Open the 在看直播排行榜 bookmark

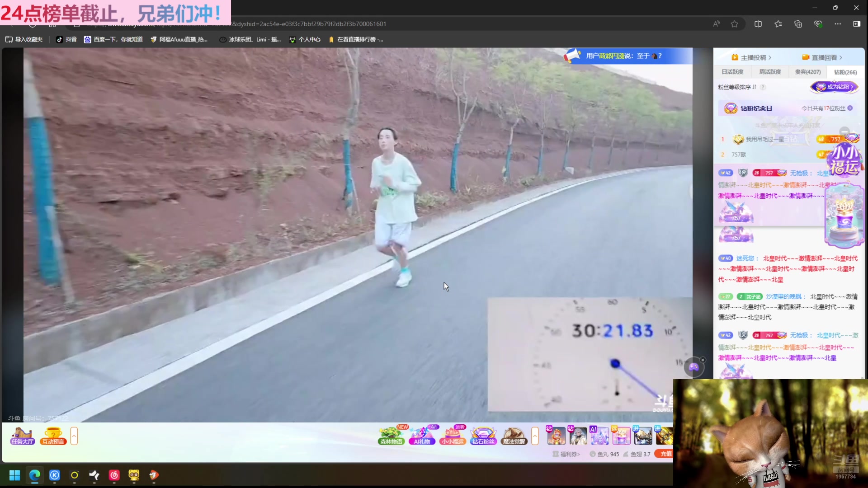356,40
